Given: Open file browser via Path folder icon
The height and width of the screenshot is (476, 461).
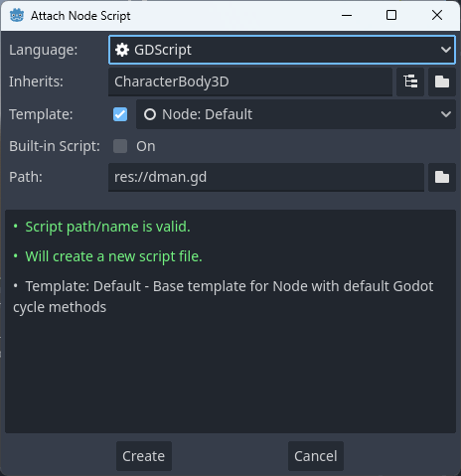Looking at the screenshot, I should pyautogui.click(x=442, y=177).
